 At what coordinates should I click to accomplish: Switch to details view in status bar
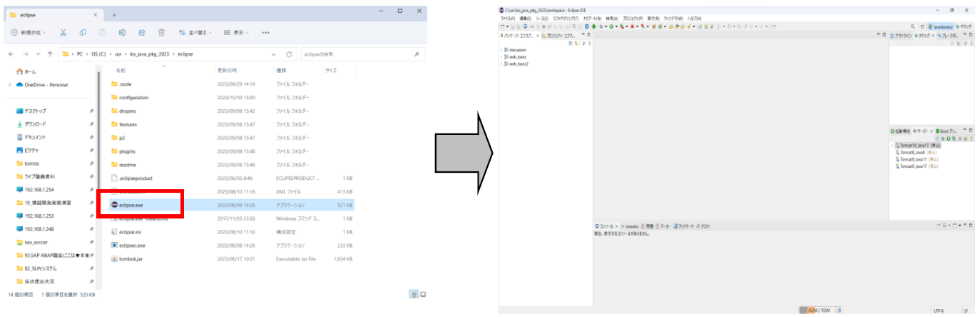(x=414, y=294)
